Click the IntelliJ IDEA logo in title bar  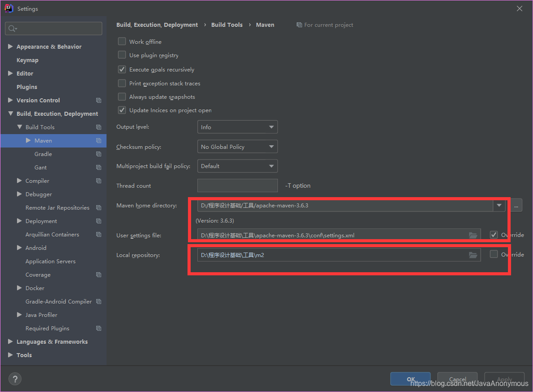click(9, 8)
